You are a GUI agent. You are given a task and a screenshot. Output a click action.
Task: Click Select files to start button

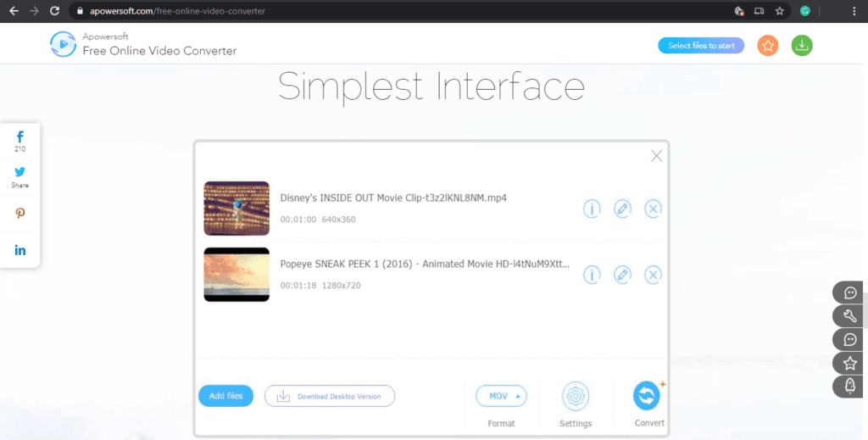(701, 46)
